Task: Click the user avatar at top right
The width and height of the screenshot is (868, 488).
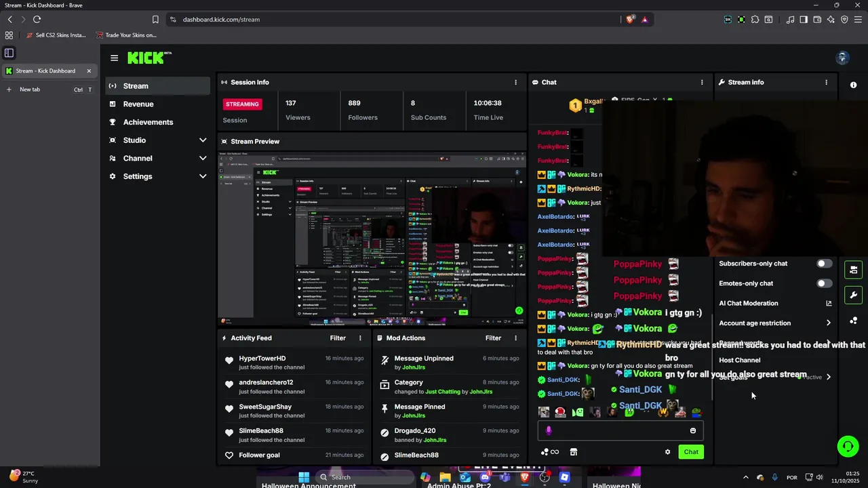Action: point(843,58)
